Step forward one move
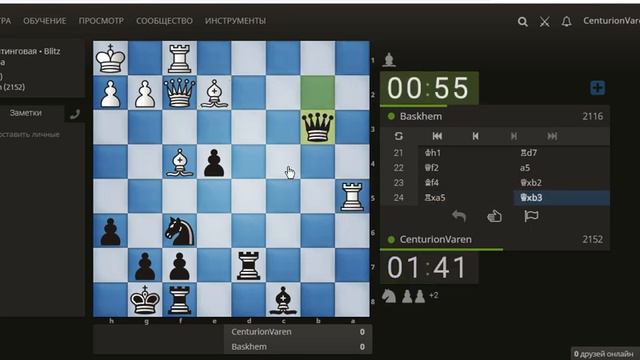This screenshot has height=360, width=640. pyautogui.click(x=513, y=136)
